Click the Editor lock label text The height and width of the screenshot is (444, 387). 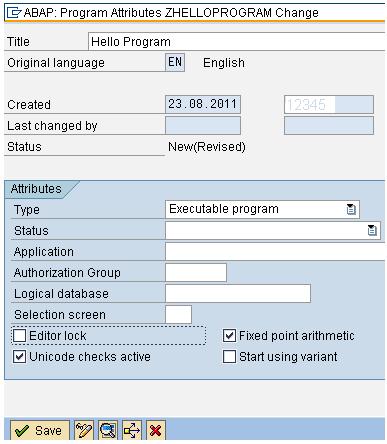pyautogui.click(x=58, y=336)
